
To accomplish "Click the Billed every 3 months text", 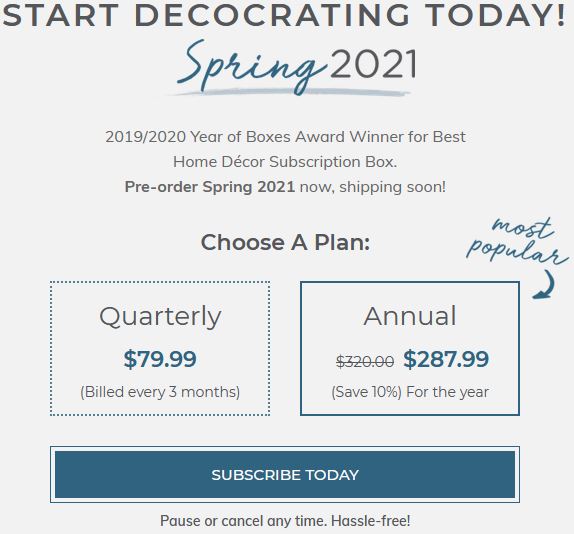I will [160, 392].
